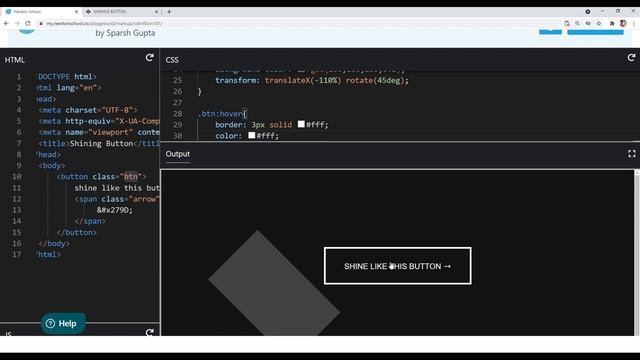Click the 'by Sparsh Gupta' author text
This screenshot has height=360, width=640.
click(125, 33)
